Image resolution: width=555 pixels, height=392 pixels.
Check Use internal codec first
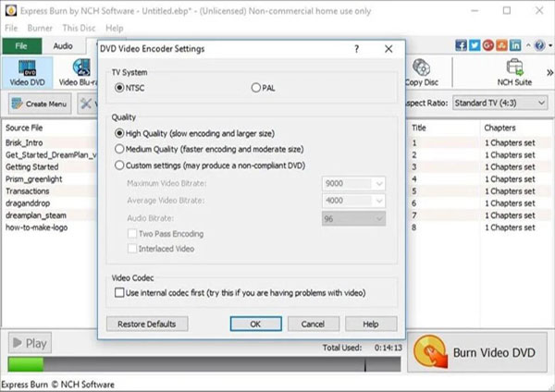click(240, 292)
